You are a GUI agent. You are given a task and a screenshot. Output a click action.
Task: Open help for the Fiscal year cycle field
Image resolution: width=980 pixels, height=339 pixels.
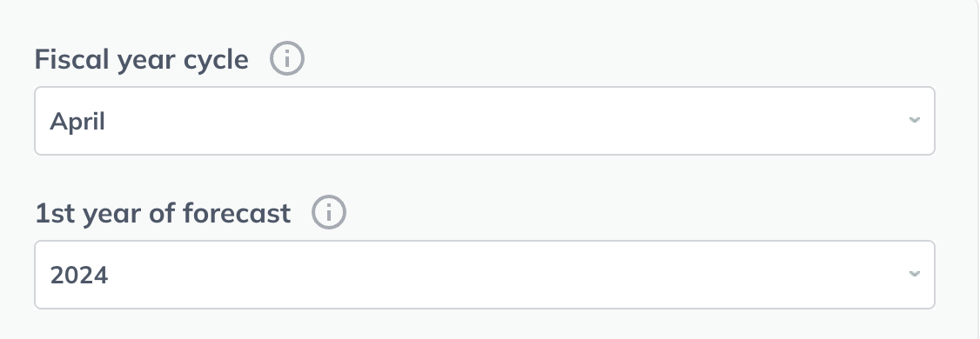287,59
